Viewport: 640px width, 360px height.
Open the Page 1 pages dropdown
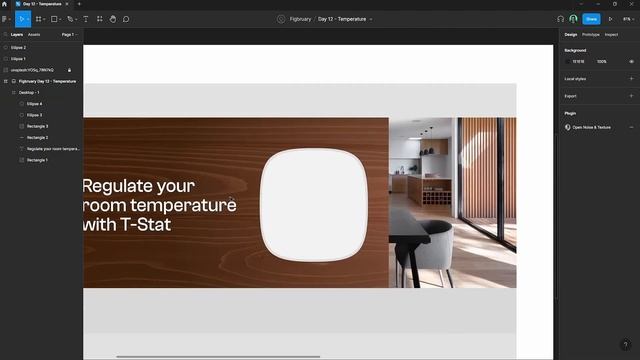pyautogui.click(x=69, y=35)
